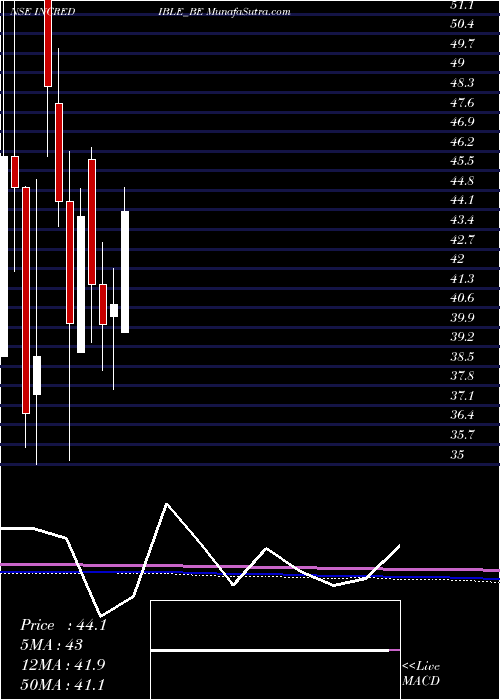Click the NSE INCRED chart title text

(x=42, y=12)
